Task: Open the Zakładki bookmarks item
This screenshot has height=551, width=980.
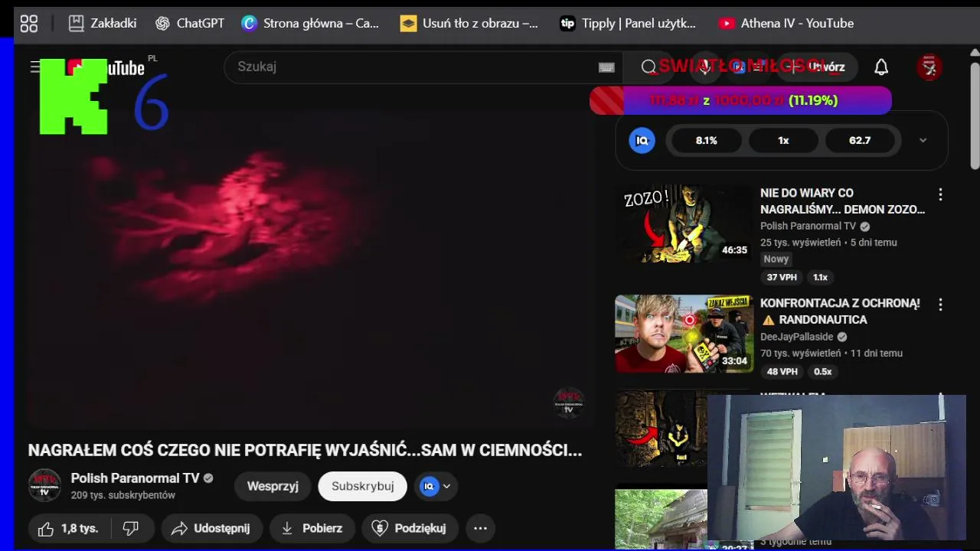Action: point(102,24)
